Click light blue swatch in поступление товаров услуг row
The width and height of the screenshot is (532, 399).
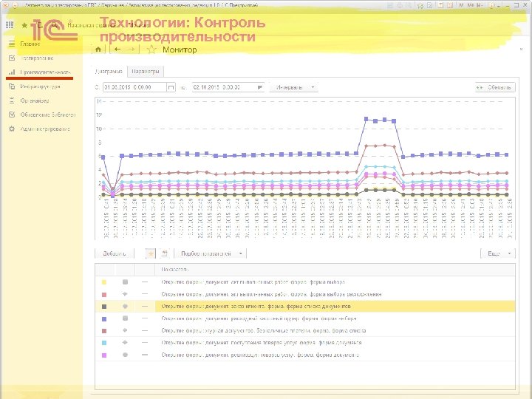tap(104, 343)
